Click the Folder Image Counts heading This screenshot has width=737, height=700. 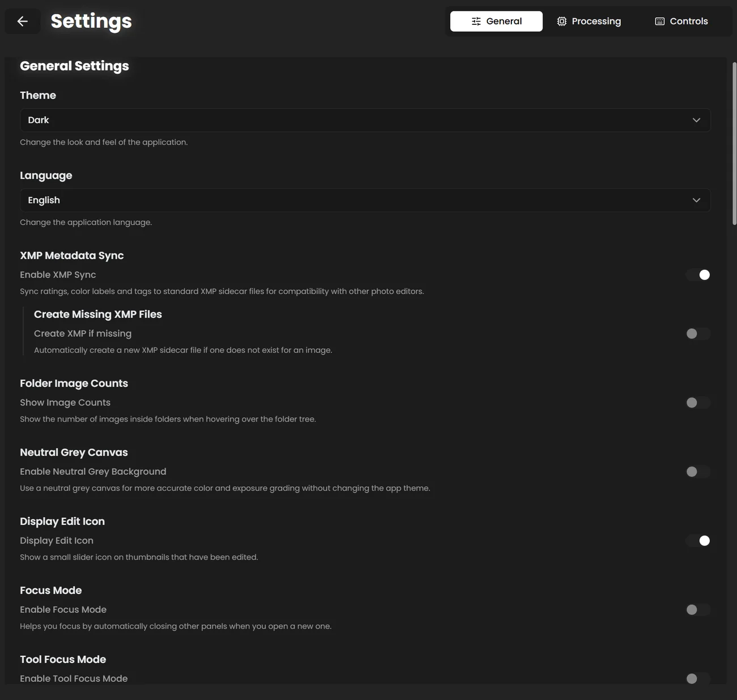click(x=74, y=383)
